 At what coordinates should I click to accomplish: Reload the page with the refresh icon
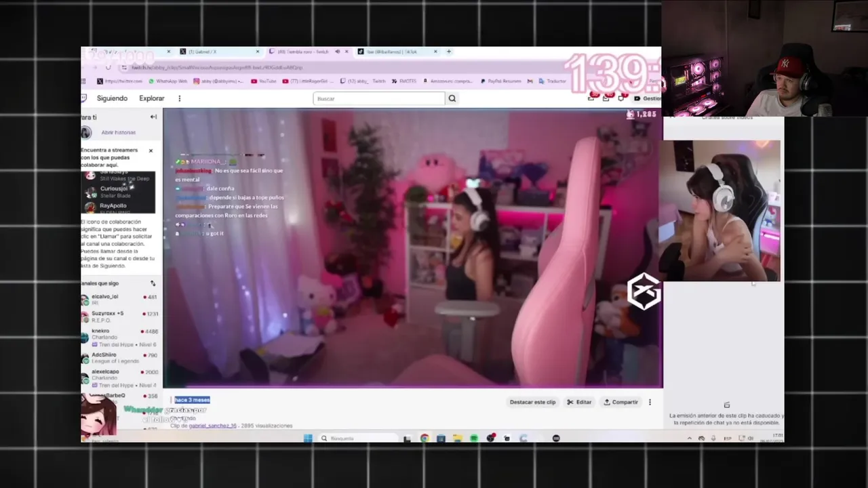point(108,67)
